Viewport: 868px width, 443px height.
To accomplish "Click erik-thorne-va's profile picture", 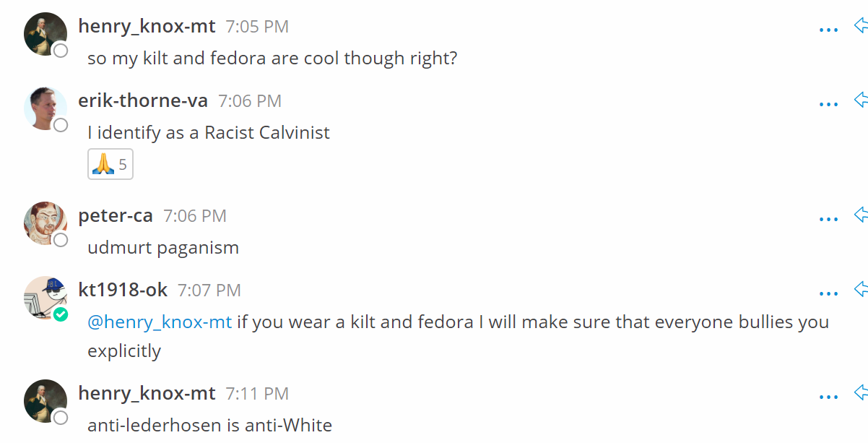I will (x=45, y=108).
